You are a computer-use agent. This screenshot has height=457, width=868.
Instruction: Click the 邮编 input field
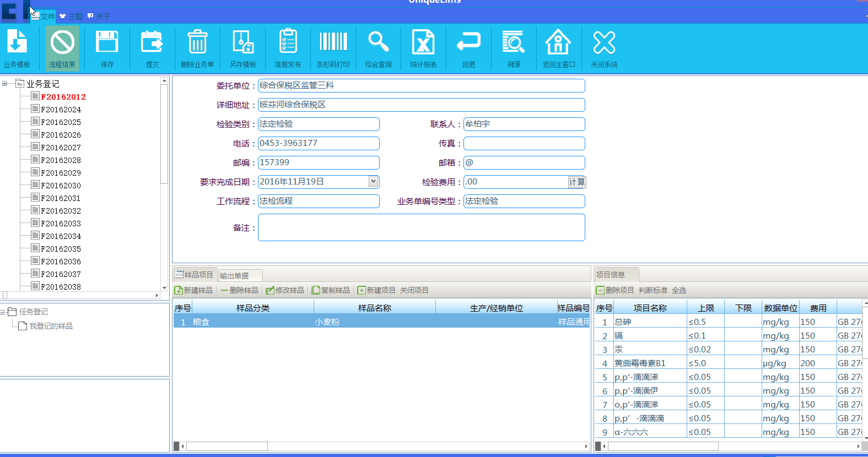tap(319, 162)
